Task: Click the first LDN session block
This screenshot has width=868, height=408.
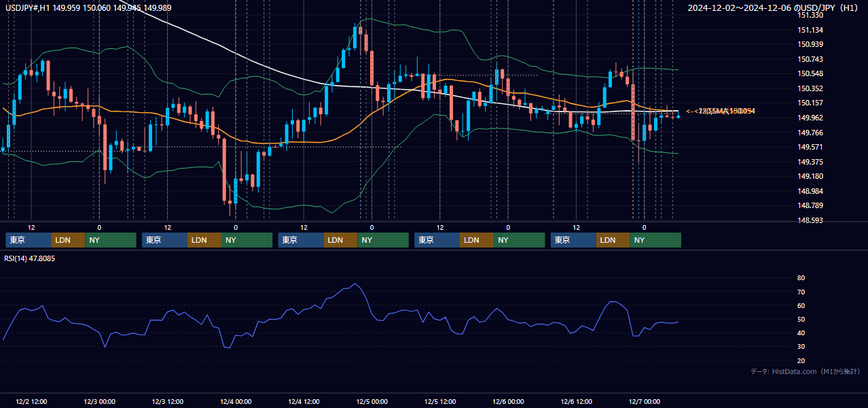Action: (69, 240)
